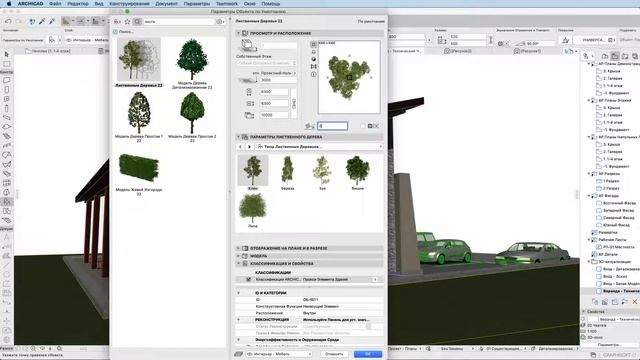Screen dimensions: 640x360
Task: Collapse the РЕКОНСТРУКЦИЯ group
Action: coord(239,320)
